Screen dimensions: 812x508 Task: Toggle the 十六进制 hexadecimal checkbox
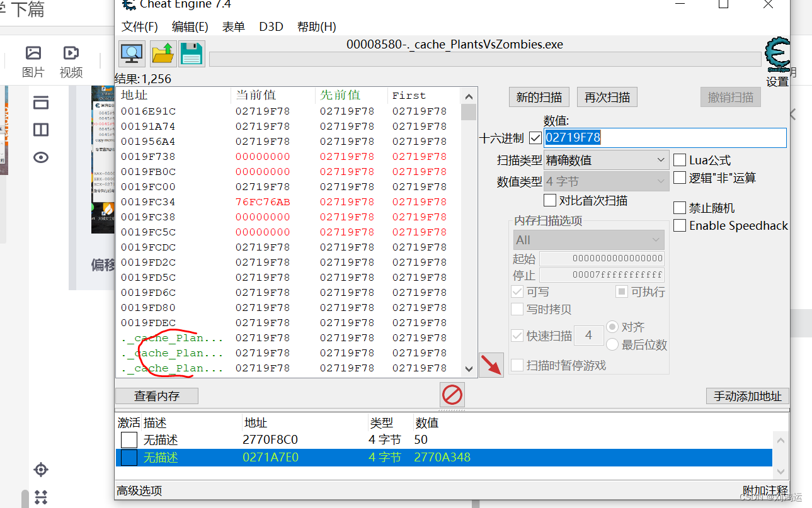pos(535,138)
